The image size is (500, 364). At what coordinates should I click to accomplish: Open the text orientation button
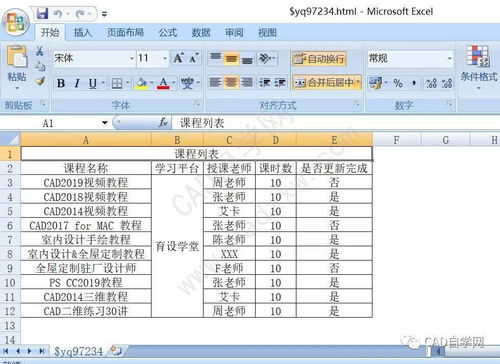point(267,59)
